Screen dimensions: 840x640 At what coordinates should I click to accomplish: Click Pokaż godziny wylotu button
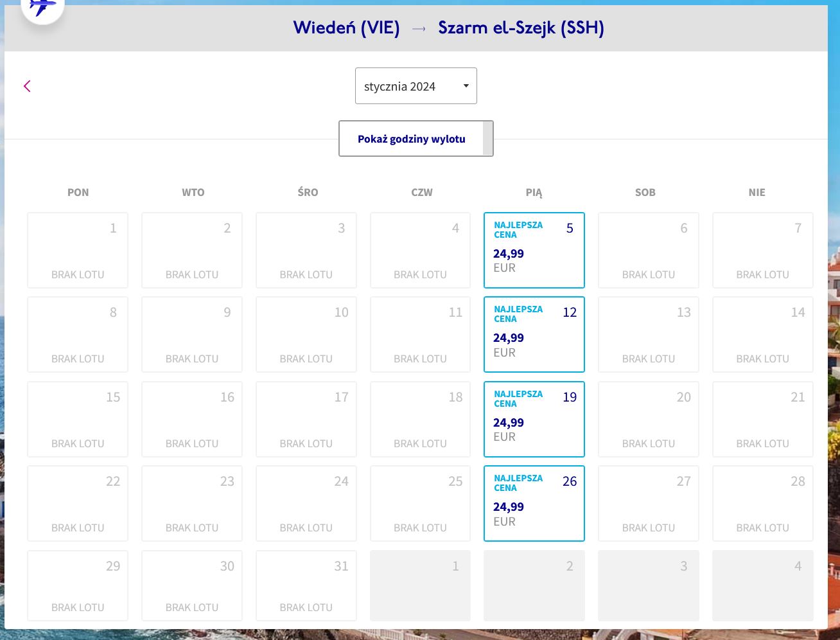(416, 139)
